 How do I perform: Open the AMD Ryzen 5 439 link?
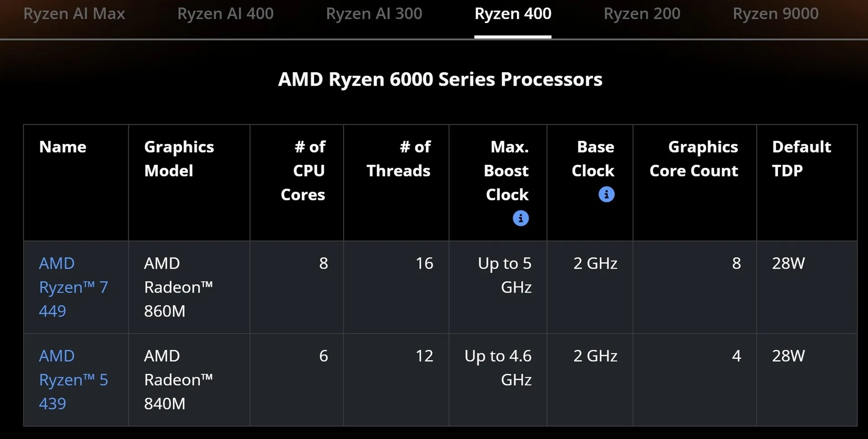pyautogui.click(x=73, y=380)
